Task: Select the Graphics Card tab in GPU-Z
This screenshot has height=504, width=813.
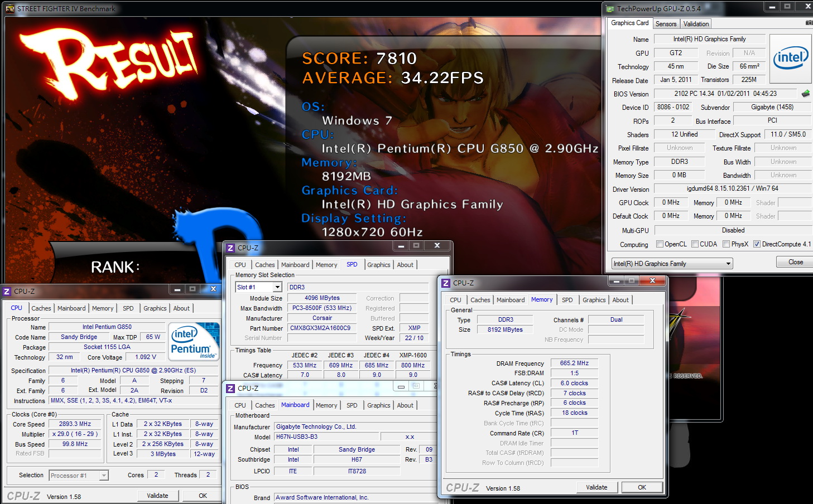Action: point(629,23)
